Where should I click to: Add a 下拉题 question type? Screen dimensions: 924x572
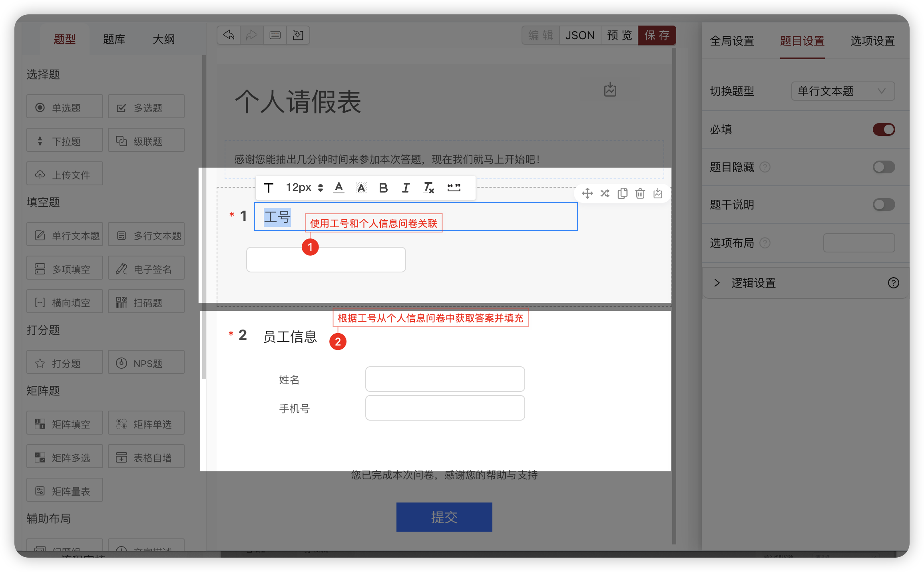tap(65, 140)
